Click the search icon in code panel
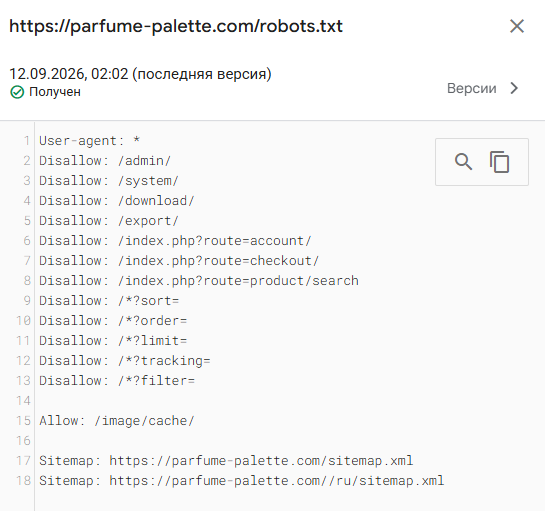This screenshot has width=545, height=511. coord(463,162)
